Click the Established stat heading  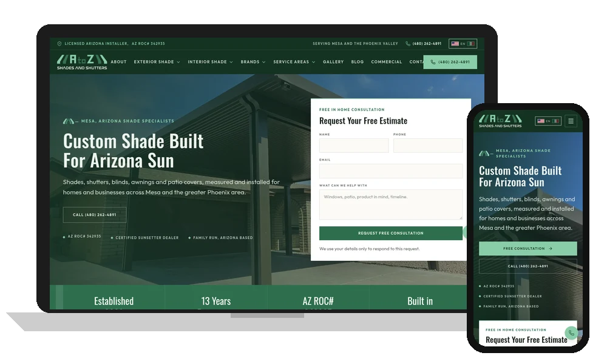(114, 301)
